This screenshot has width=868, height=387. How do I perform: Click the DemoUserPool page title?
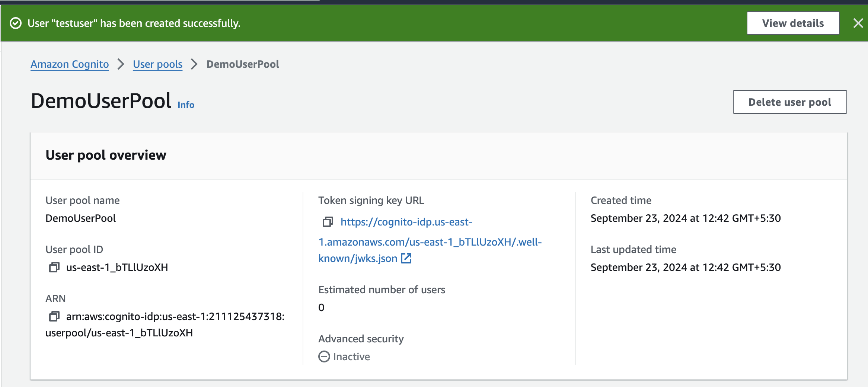101,101
